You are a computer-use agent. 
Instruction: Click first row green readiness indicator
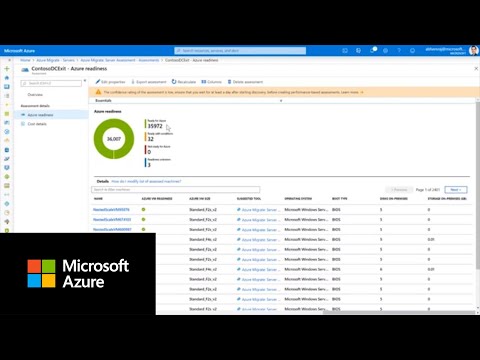click(x=143, y=210)
